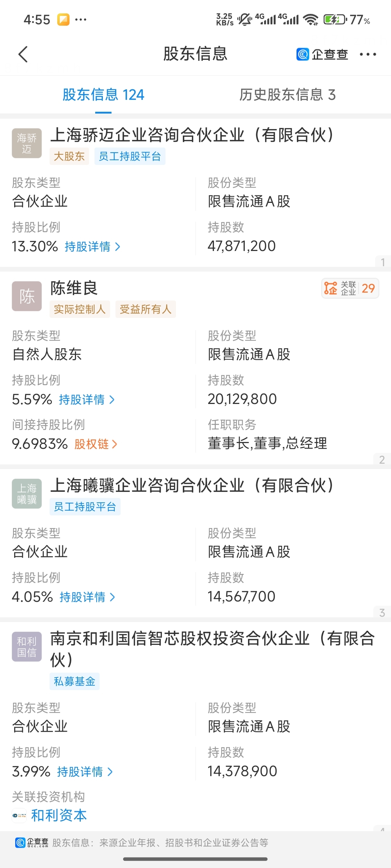Tap the 海骄迈 shareholder avatar

tap(27, 143)
